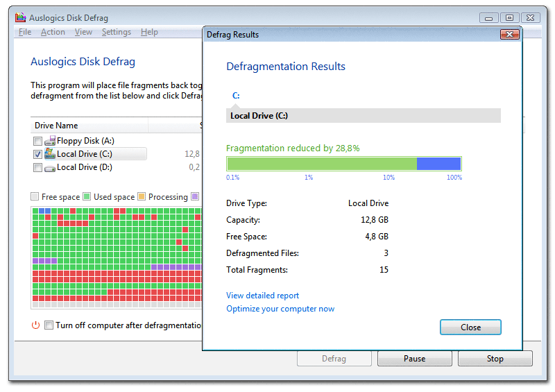Maximize the Auslogics Disk Defrag window
The height and width of the screenshot is (392, 555).
[509, 18]
